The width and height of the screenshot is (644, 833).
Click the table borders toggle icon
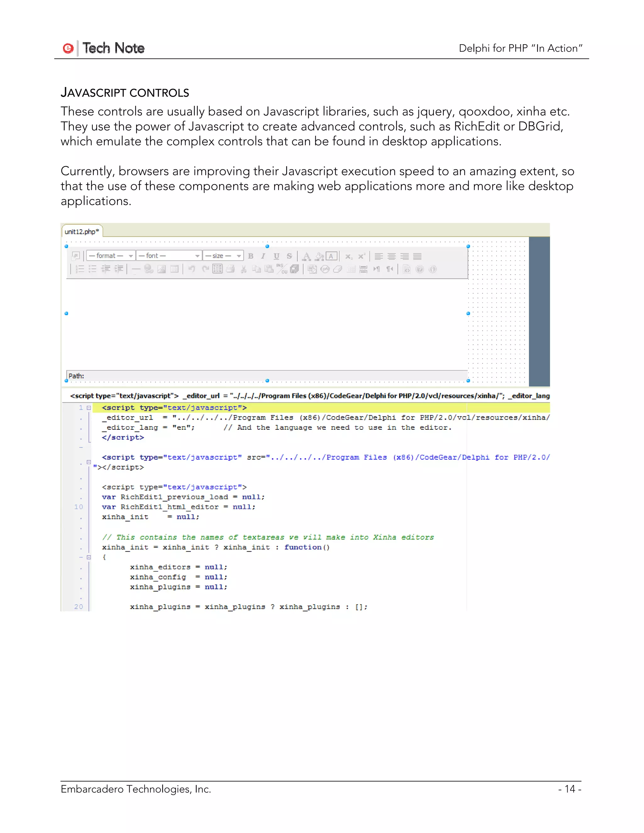click(351, 269)
